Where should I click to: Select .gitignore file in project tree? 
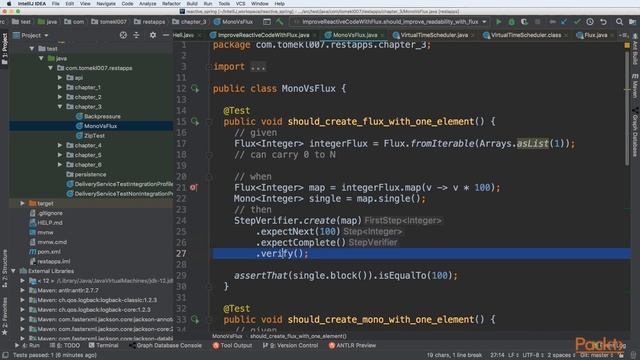tap(46, 213)
